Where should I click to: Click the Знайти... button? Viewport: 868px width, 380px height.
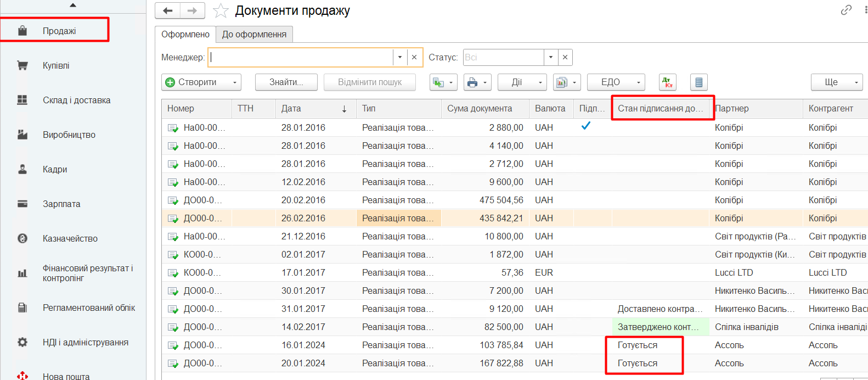(x=286, y=82)
